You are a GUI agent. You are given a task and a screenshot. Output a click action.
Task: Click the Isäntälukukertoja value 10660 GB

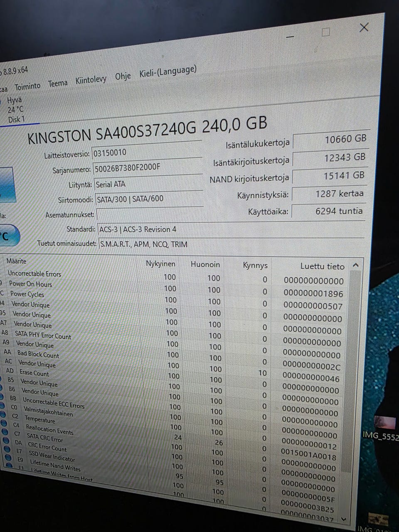[x=330, y=140]
